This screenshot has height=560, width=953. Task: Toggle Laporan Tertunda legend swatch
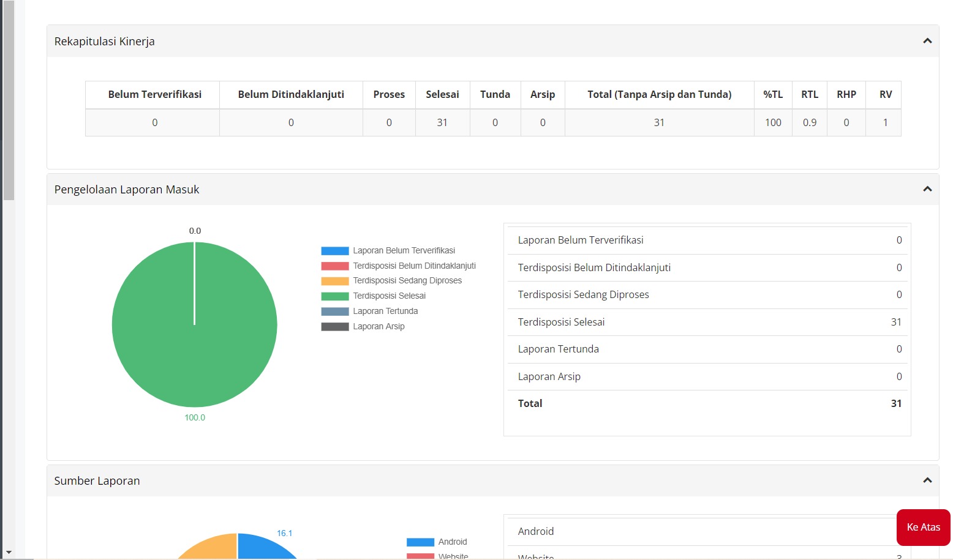pos(335,312)
